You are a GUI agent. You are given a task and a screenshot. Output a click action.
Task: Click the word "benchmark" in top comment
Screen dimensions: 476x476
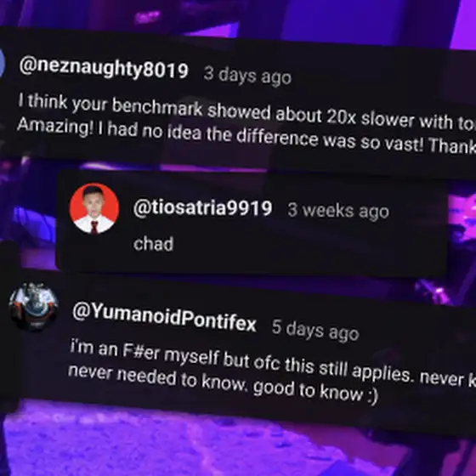[157, 107]
